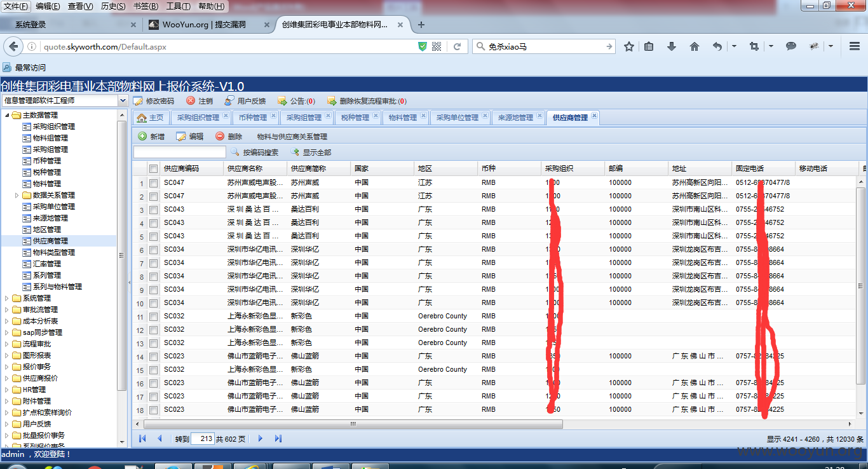Tick the checkbox of row 6
The image size is (868, 469).
[153, 249]
